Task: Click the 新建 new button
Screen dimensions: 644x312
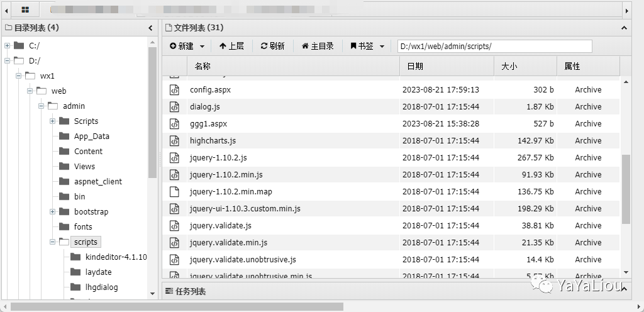Action: (182, 46)
